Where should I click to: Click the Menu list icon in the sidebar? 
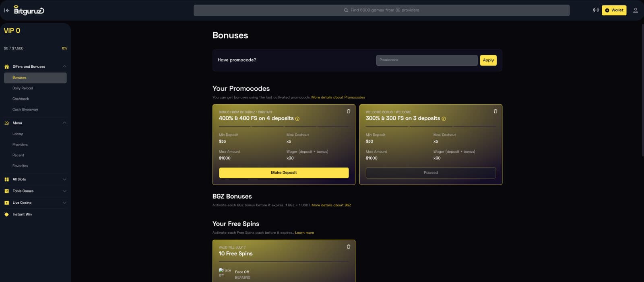6,123
